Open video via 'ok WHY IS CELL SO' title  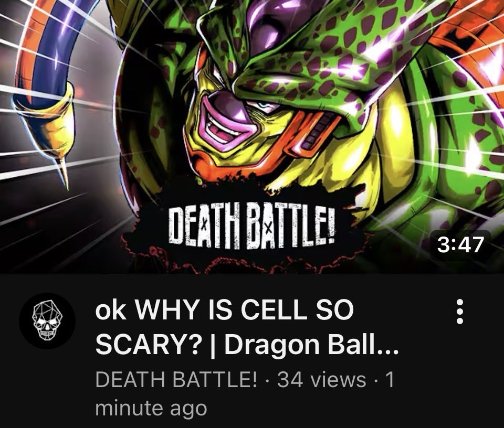click(x=224, y=309)
